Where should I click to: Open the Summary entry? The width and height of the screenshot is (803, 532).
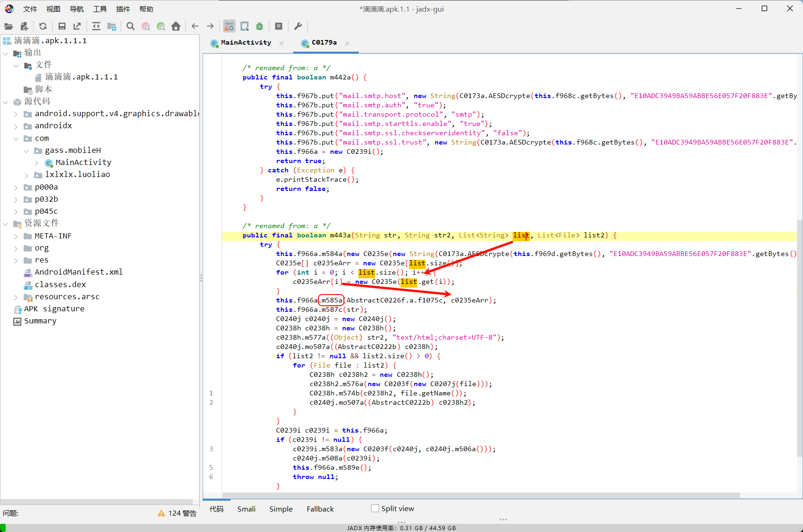40,321
